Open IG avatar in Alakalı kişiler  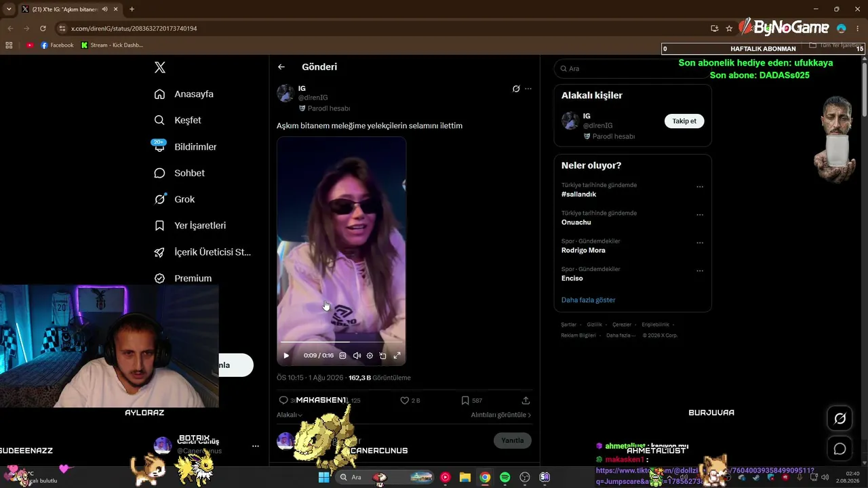coord(570,121)
